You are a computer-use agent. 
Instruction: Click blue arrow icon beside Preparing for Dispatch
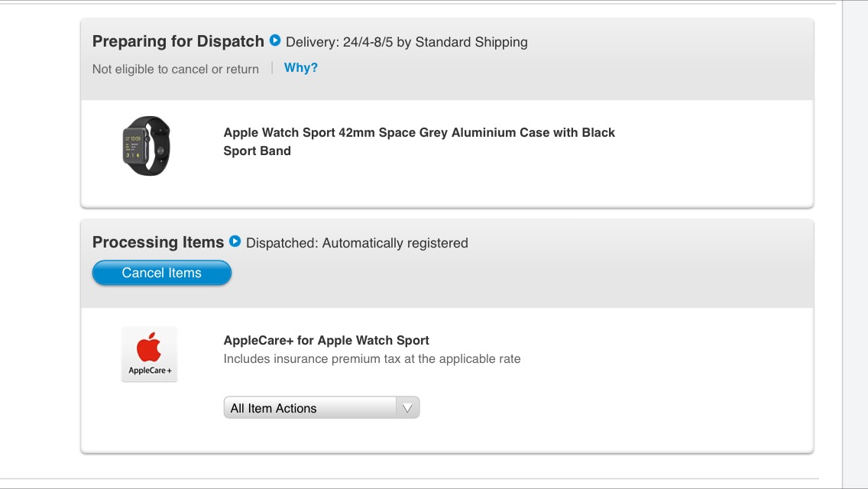click(x=275, y=40)
